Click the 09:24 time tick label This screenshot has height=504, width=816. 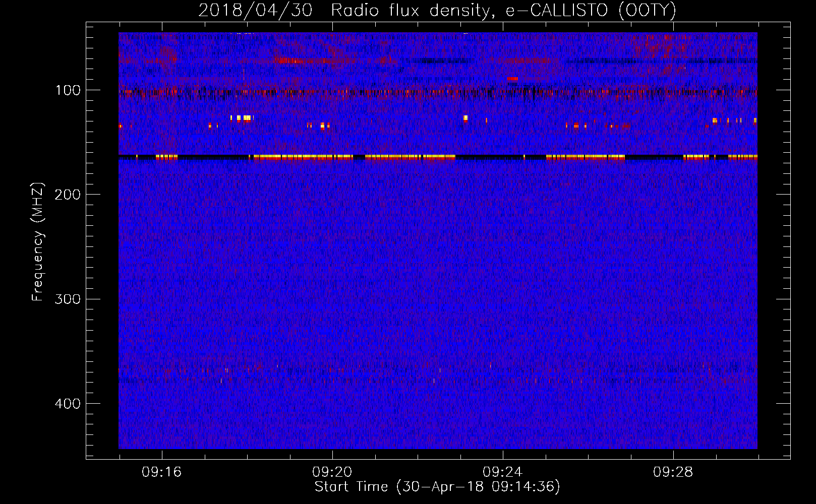[x=502, y=472]
